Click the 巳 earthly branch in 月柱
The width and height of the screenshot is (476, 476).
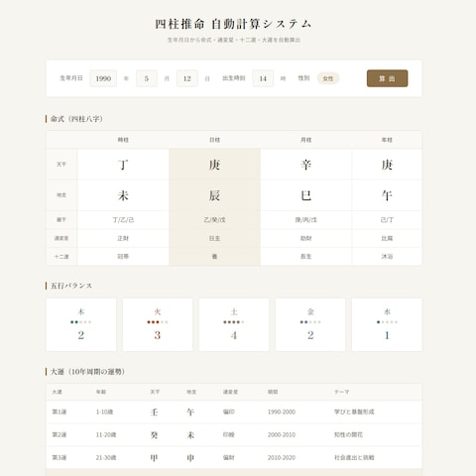click(306, 195)
